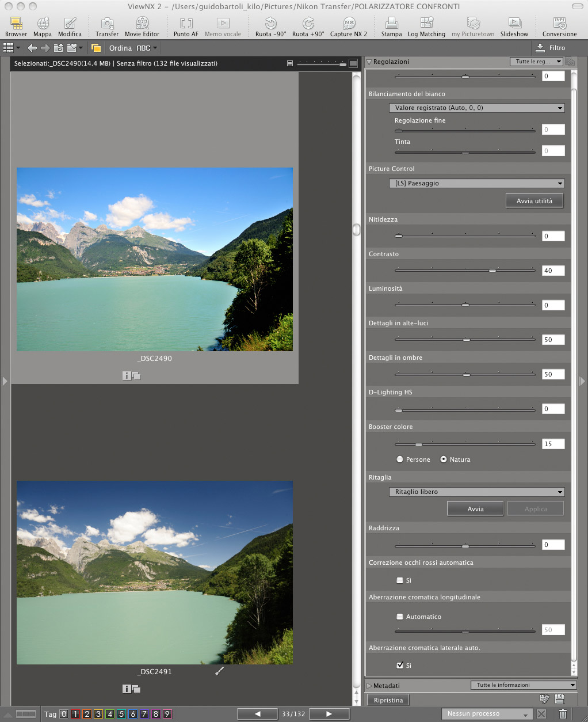Enable Automatico longitudinal aberration checkbox
This screenshot has height=722, width=588.
coord(400,617)
